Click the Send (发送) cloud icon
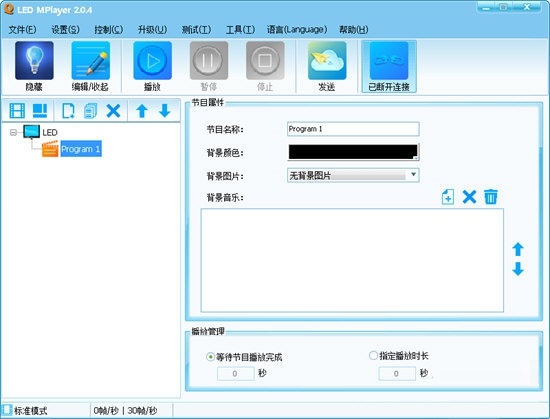The height and width of the screenshot is (419, 550). 327,61
